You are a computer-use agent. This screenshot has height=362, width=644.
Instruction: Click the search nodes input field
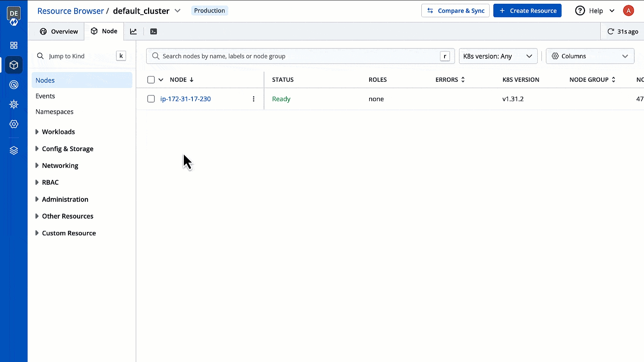[x=295, y=56]
